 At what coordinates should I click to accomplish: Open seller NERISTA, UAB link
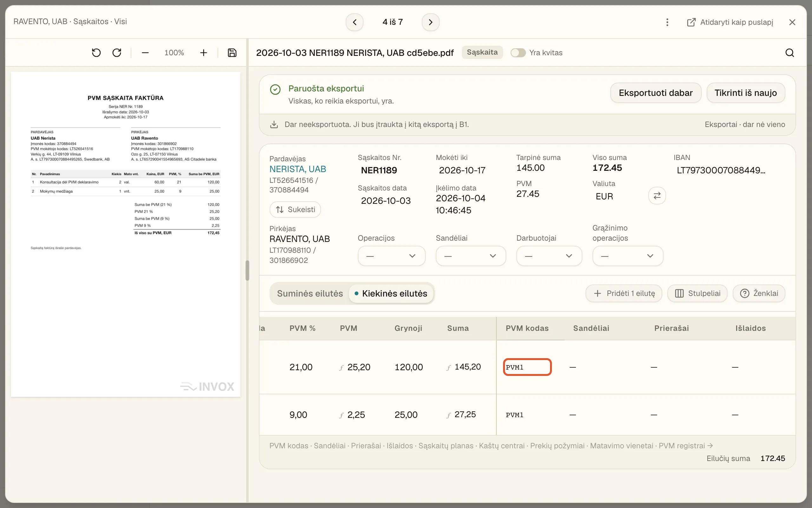coord(298,169)
